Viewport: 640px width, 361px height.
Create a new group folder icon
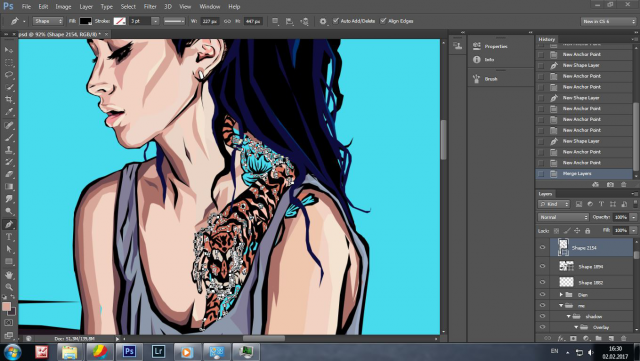pos(598,338)
